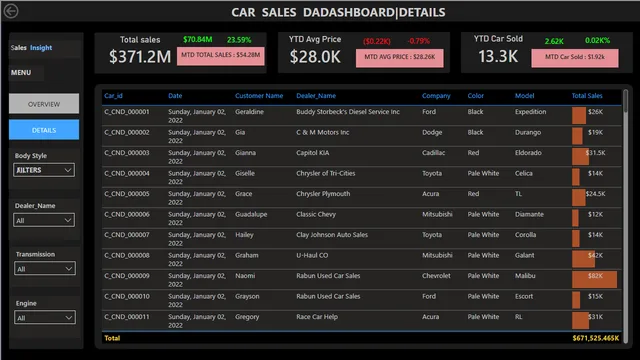Select row C_CND_000007
Viewport: 640px width, 360px height.
click(x=362, y=238)
